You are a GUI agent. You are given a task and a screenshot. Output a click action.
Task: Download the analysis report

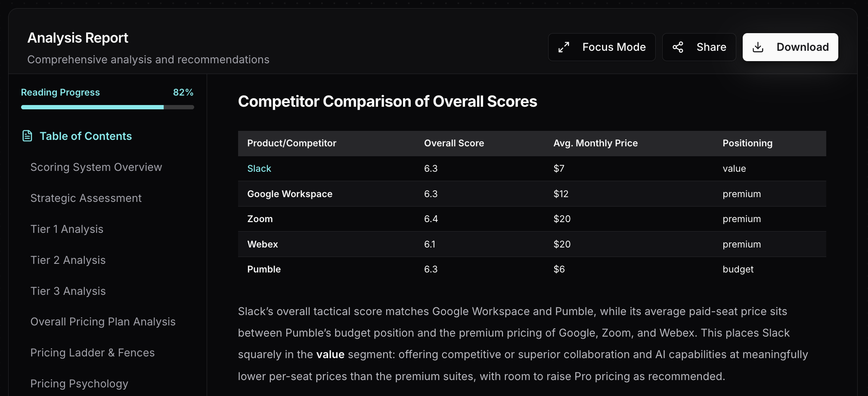(790, 47)
